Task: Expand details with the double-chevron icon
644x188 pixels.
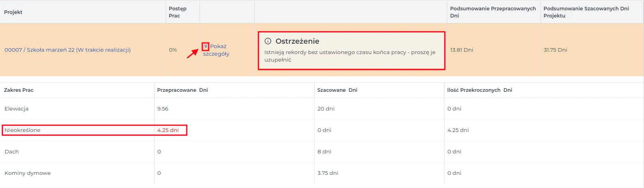Action: (x=206, y=46)
